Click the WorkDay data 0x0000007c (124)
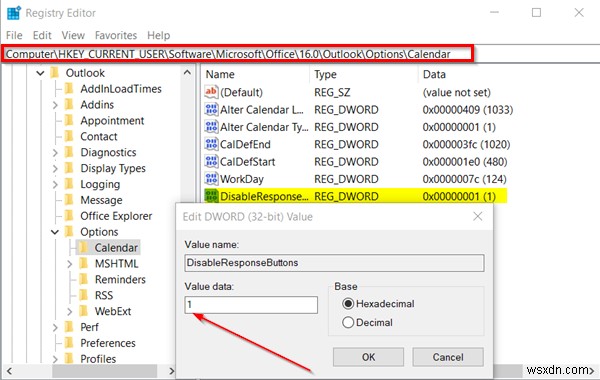The height and width of the screenshot is (380, 600). (464, 179)
